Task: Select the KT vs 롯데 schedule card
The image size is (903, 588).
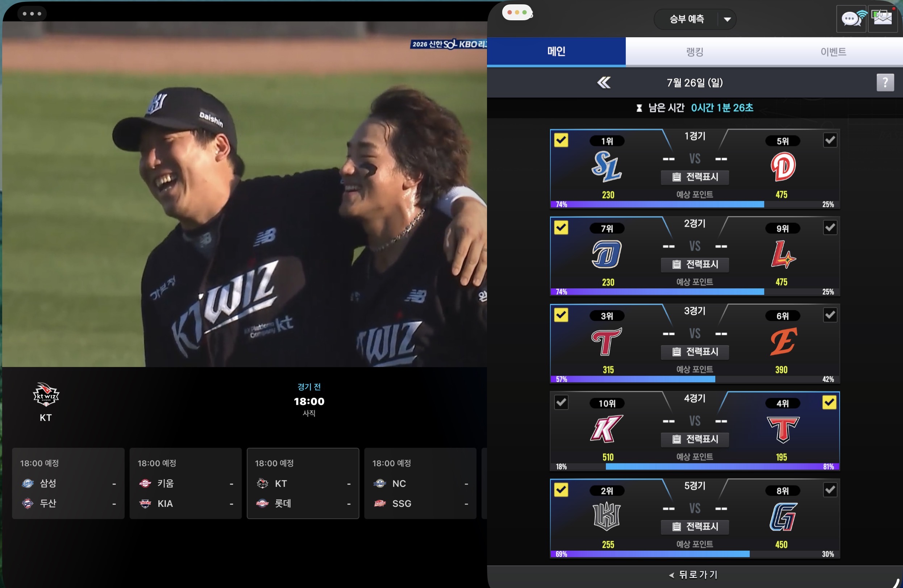Action: pos(303,483)
